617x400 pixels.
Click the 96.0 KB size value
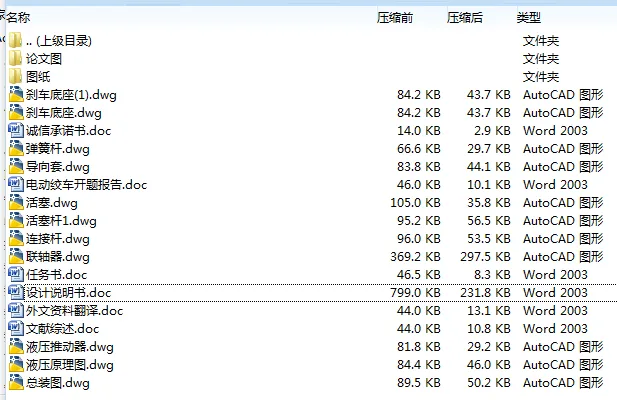[419, 239]
